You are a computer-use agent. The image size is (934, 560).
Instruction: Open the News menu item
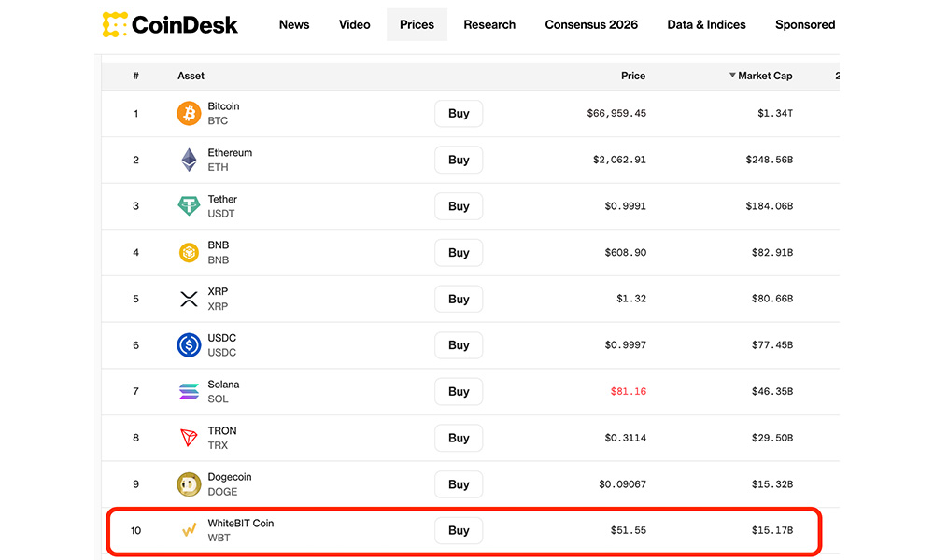tap(294, 24)
